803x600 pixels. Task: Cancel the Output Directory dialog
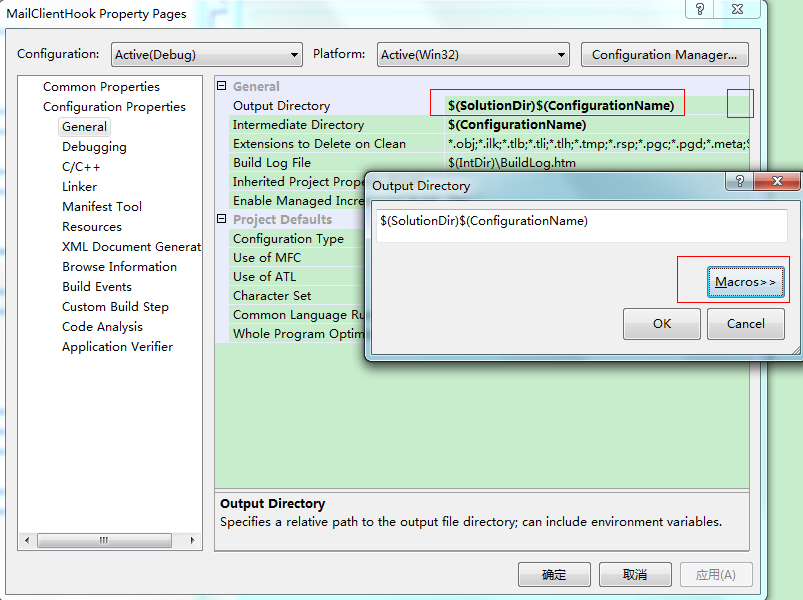point(746,324)
